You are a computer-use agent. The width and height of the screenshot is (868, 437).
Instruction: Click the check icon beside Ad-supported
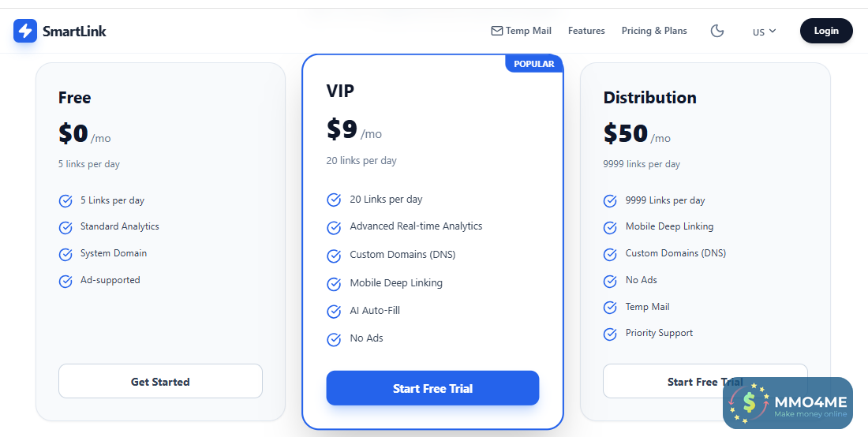(65, 282)
